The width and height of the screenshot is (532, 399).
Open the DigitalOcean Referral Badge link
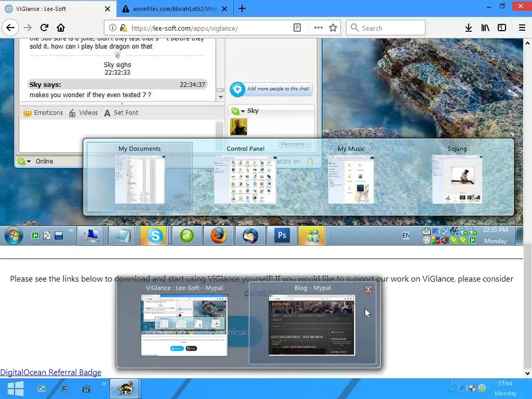click(50, 372)
